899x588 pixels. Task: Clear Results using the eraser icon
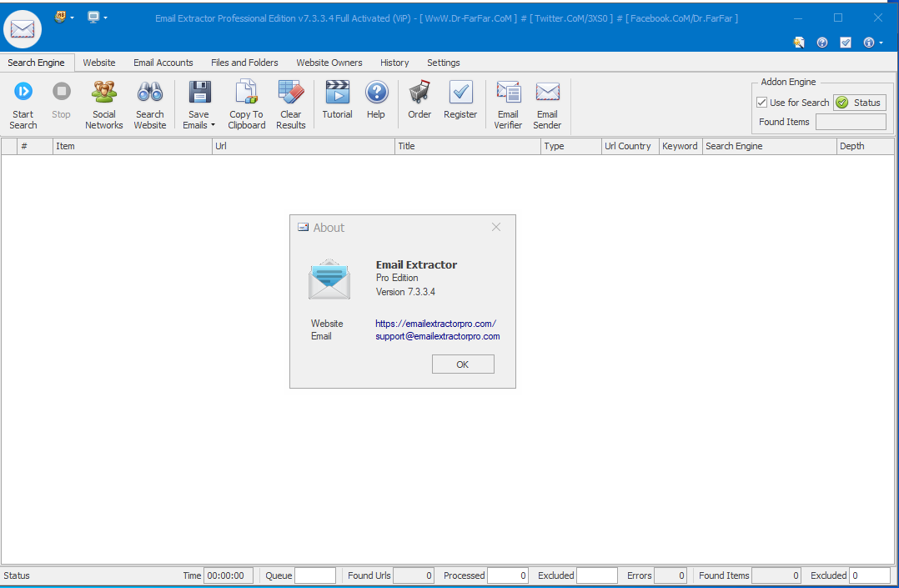pyautogui.click(x=291, y=93)
